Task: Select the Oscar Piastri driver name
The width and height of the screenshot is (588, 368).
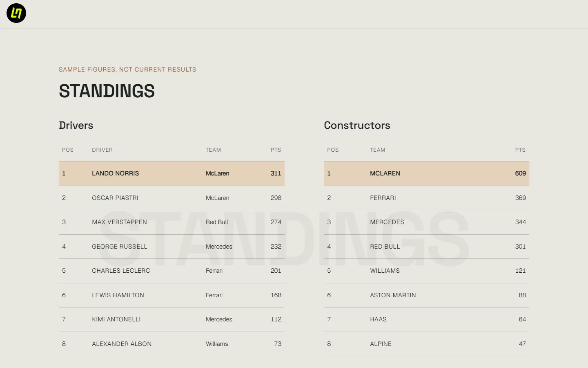Action: click(x=115, y=198)
